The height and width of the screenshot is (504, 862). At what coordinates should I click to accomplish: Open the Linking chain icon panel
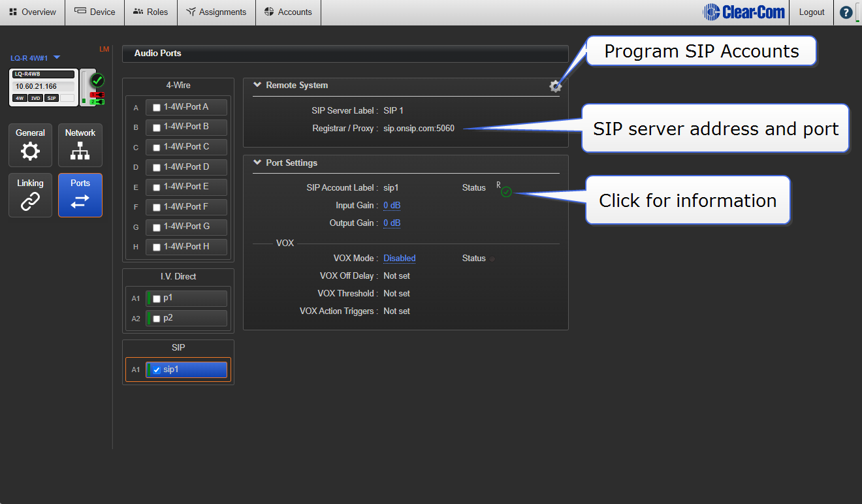point(30,195)
